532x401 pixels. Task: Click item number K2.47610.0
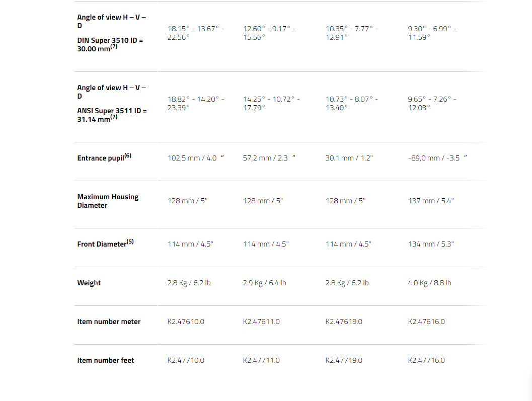pyautogui.click(x=186, y=322)
